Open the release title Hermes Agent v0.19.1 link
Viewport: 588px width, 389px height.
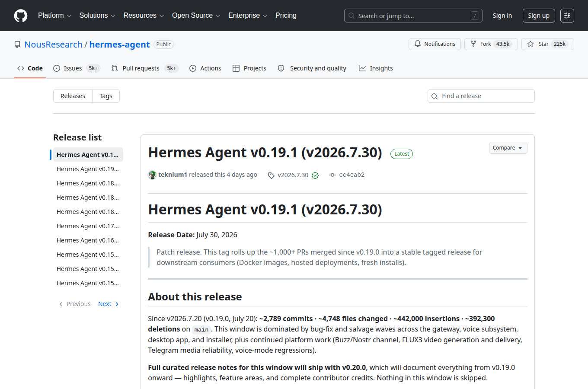[265, 153]
